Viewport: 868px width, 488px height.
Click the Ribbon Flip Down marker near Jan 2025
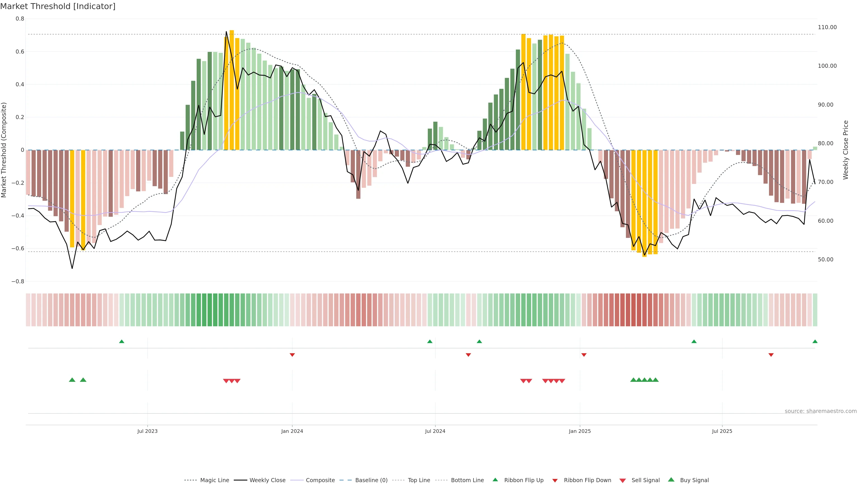click(584, 355)
